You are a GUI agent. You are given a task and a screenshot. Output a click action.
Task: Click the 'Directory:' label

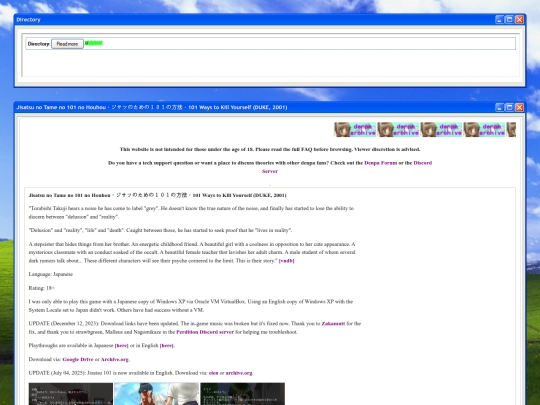[x=39, y=44]
